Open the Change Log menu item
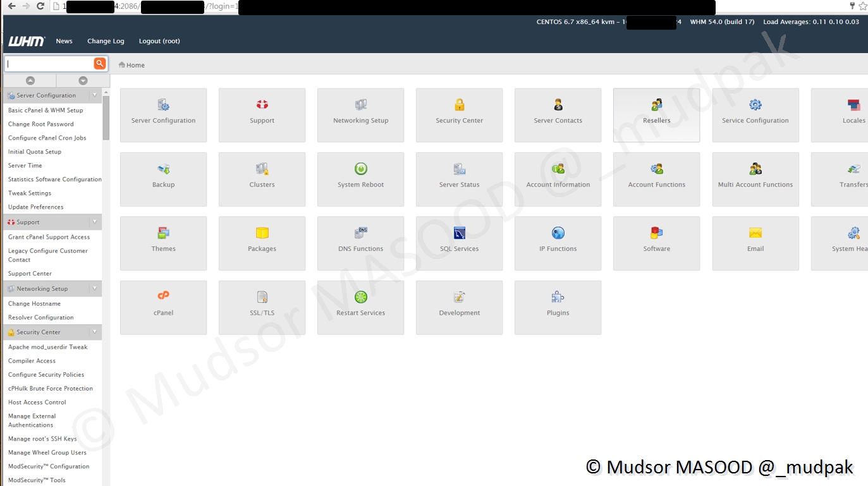868x486 pixels. tap(106, 41)
